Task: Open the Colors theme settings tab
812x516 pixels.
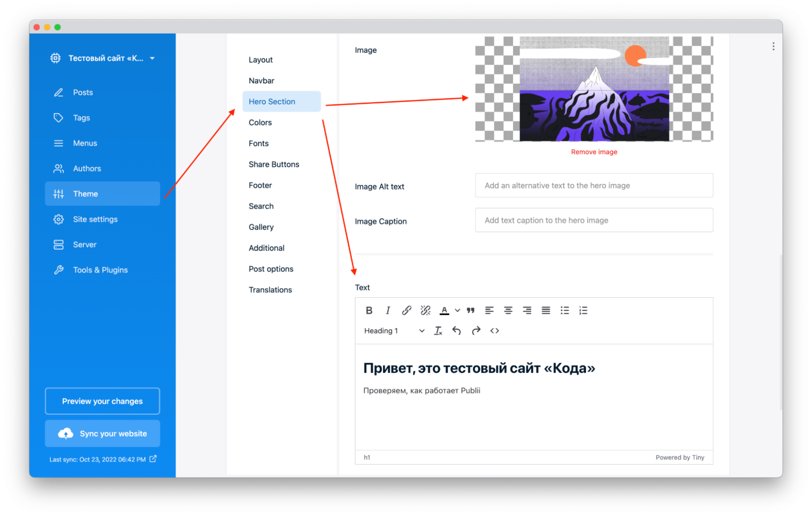Action: point(260,123)
